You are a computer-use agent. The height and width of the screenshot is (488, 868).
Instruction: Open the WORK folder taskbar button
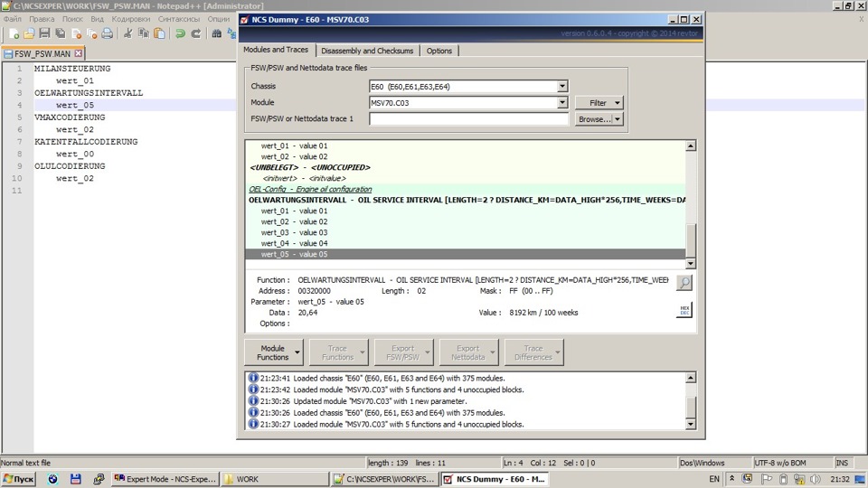(275, 479)
